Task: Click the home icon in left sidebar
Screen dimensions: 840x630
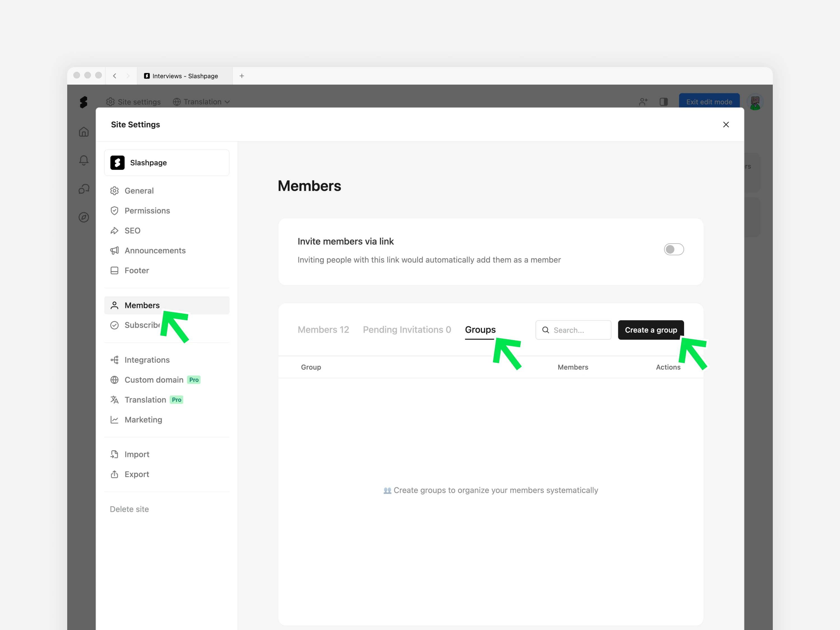Action: (x=83, y=132)
